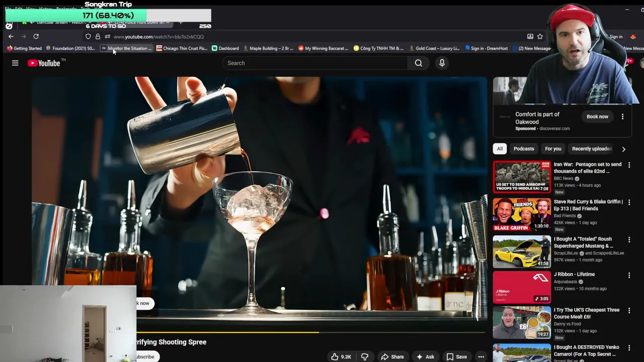
Task: Select the Recently uploaded filter chip
Action: tap(592, 149)
